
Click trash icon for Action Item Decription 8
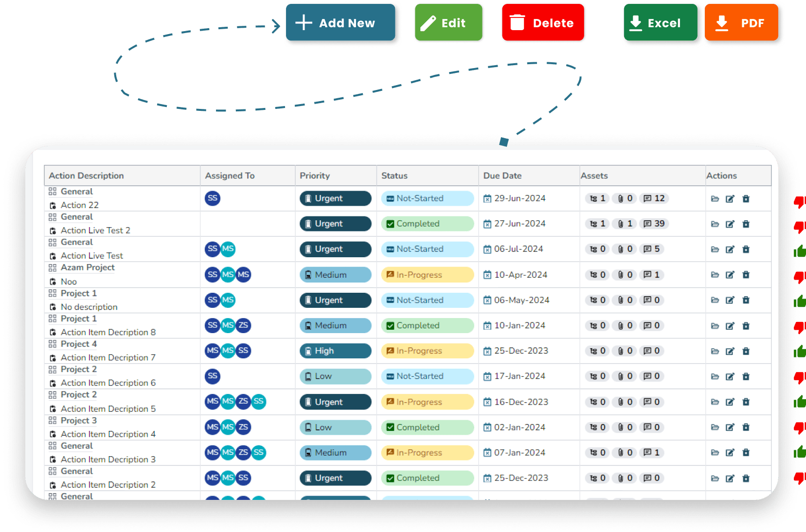[746, 326]
